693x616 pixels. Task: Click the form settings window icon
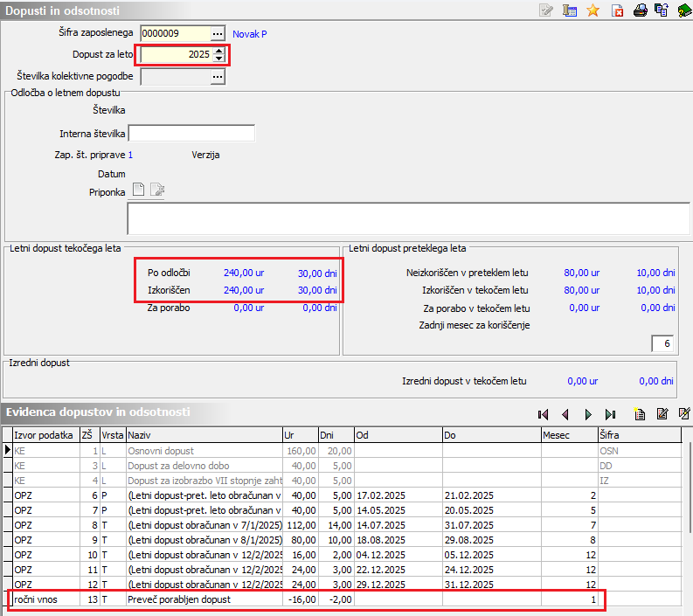click(571, 10)
